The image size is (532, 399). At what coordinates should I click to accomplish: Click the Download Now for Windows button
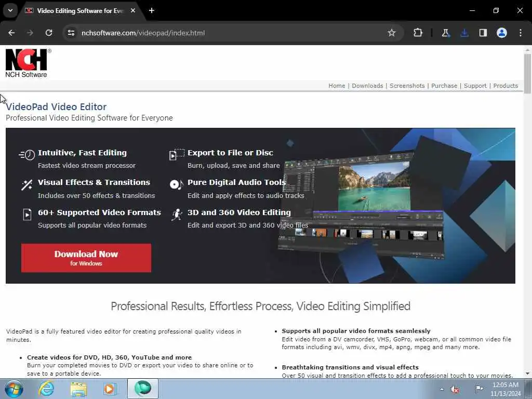tap(86, 258)
